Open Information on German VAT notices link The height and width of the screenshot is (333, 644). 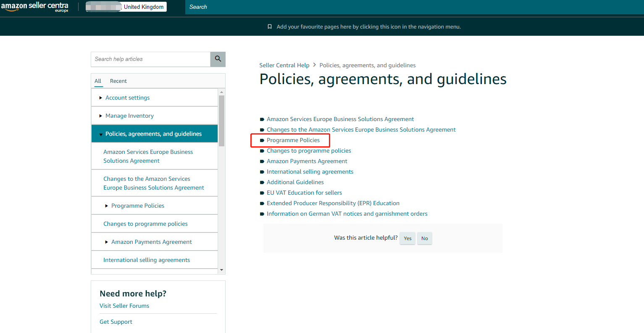tap(347, 214)
